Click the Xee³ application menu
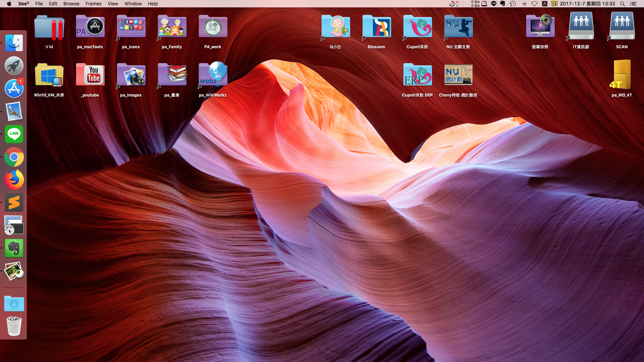Screen dimensions: 644x362 click(23, 4)
